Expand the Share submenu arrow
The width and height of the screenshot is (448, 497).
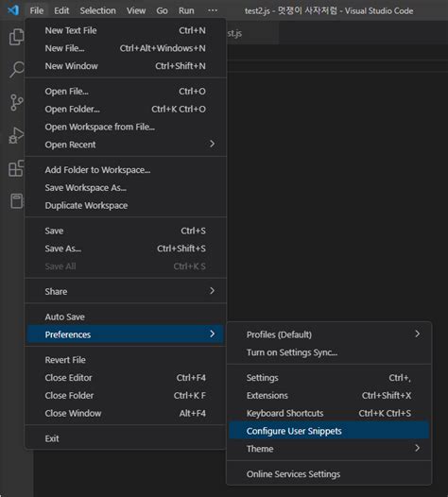point(212,291)
